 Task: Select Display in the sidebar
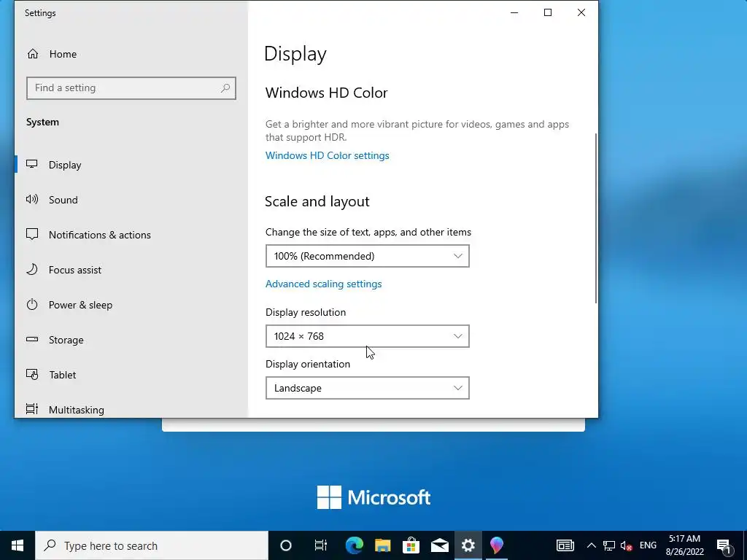point(65,165)
